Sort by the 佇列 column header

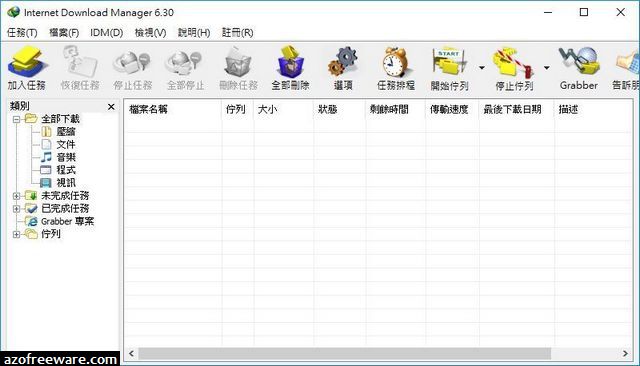[238, 109]
